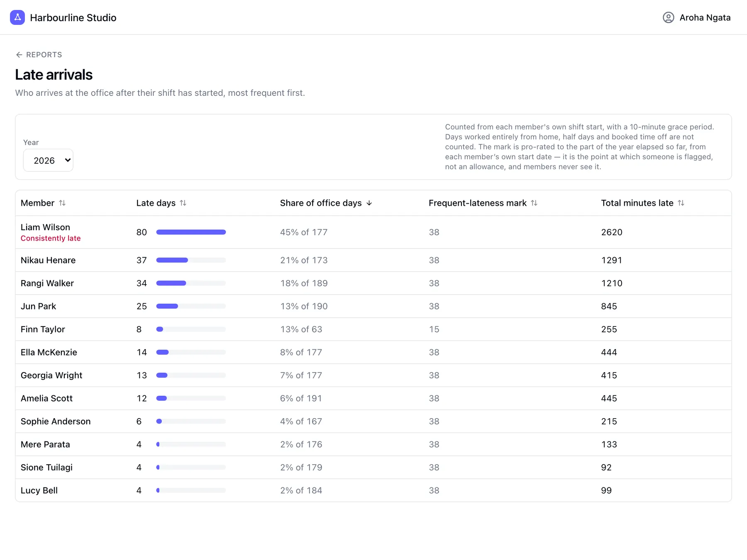Screen dimensions: 747x560
Task: Click Aroha Ngata account name
Action: (705, 17)
